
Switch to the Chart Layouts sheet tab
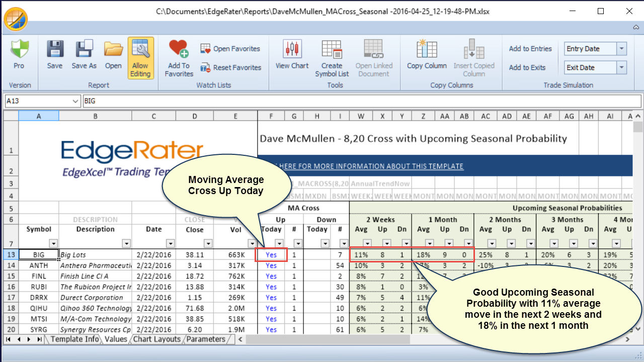point(156,339)
